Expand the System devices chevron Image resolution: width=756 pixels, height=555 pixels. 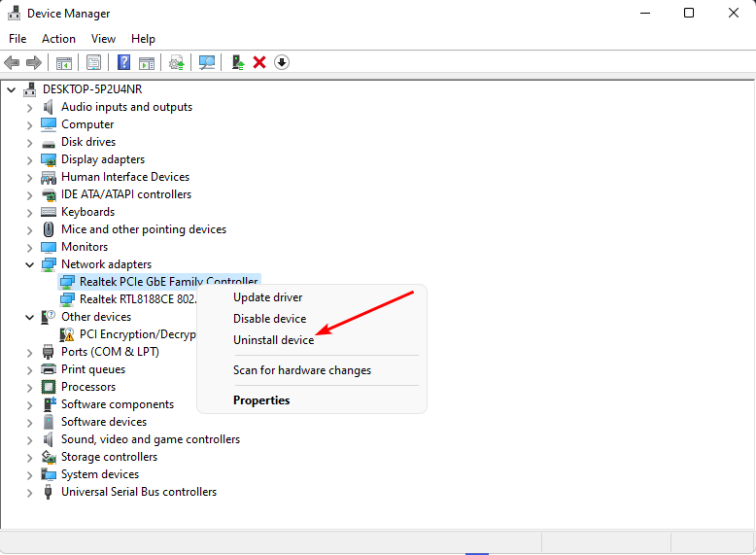coord(29,475)
